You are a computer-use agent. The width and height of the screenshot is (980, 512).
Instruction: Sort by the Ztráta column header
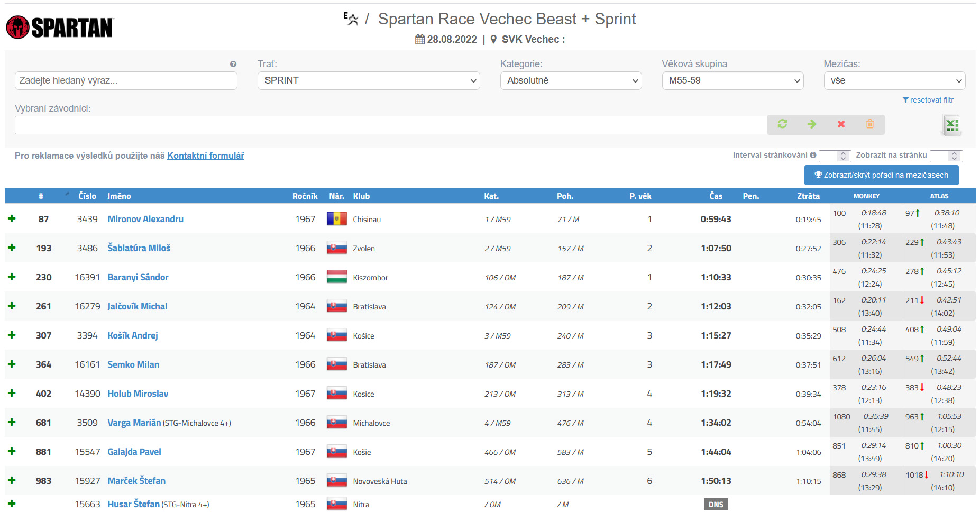pos(808,196)
